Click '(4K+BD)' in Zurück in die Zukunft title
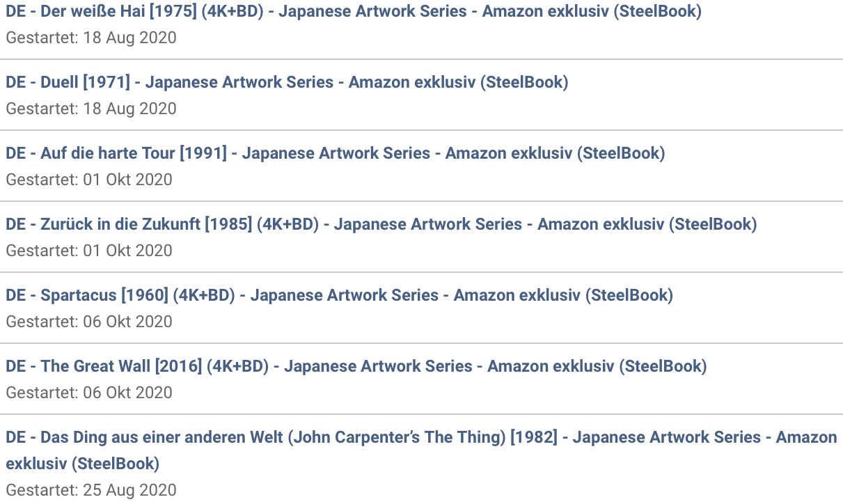This screenshot has height=504, width=843. (x=287, y=224)
